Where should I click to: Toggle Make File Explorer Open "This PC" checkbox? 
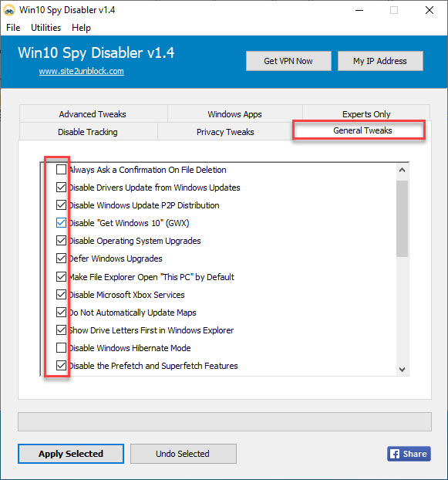tap(61, 276)
